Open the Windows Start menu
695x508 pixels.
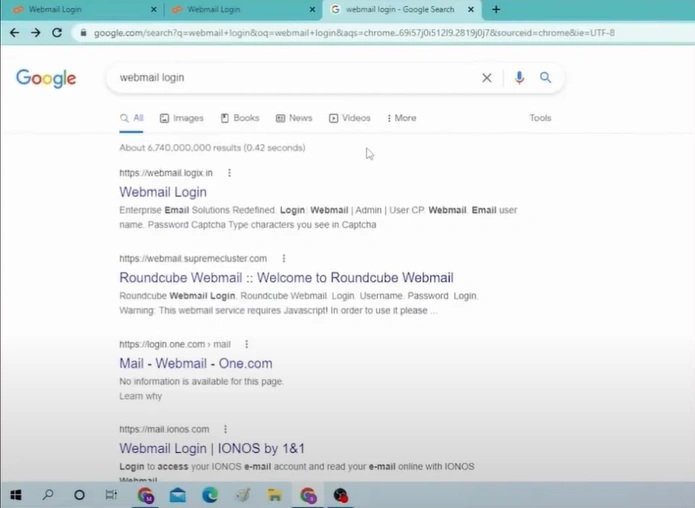click(16, 495)
